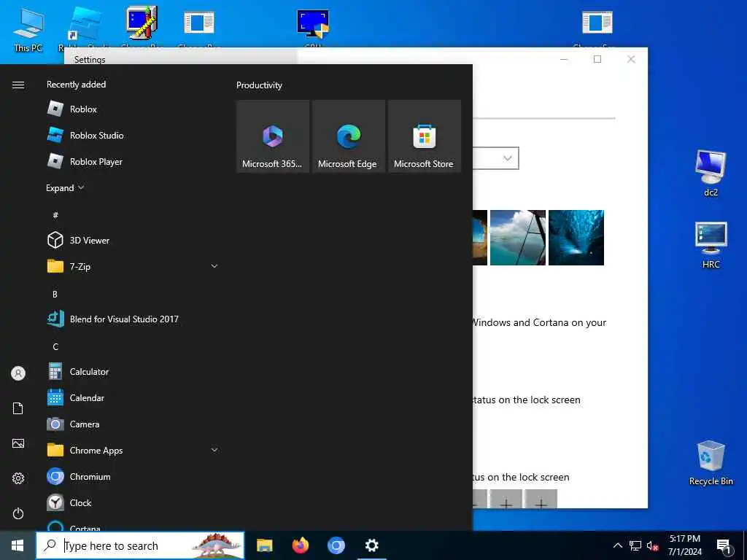Open File Explorer from taskbar
This screenshot has width=747, height=560.
[x=264, y=545]
